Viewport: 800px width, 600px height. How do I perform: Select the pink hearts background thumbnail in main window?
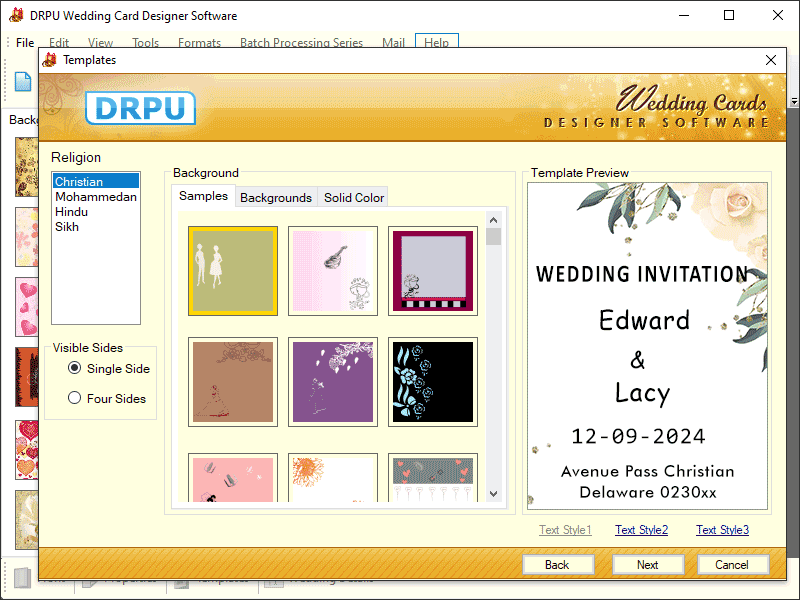pos(27,307)
